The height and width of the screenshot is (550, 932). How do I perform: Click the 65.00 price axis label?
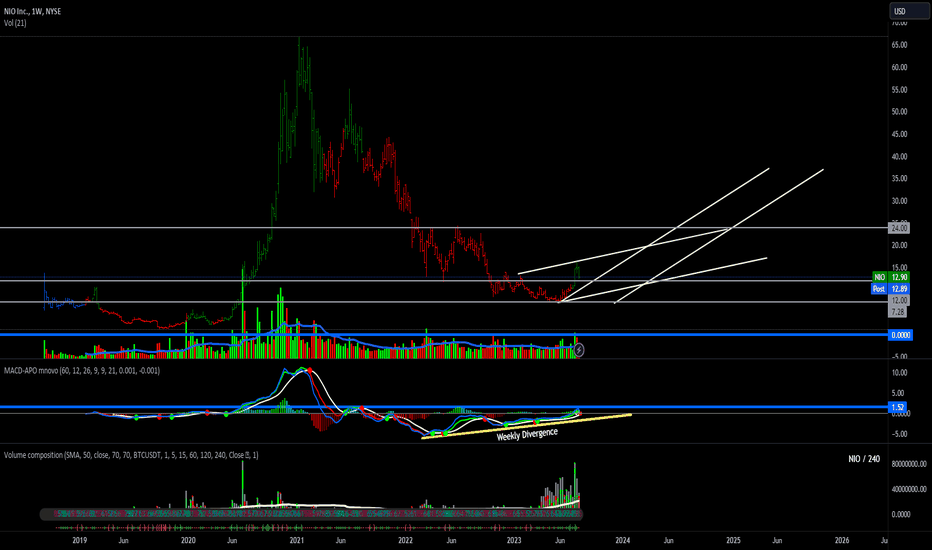[899, 45]
